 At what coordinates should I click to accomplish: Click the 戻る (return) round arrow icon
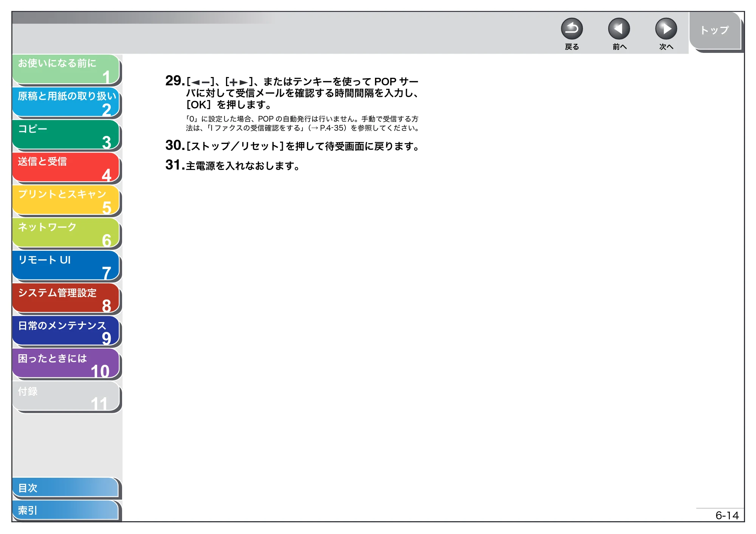click(572, 29)
